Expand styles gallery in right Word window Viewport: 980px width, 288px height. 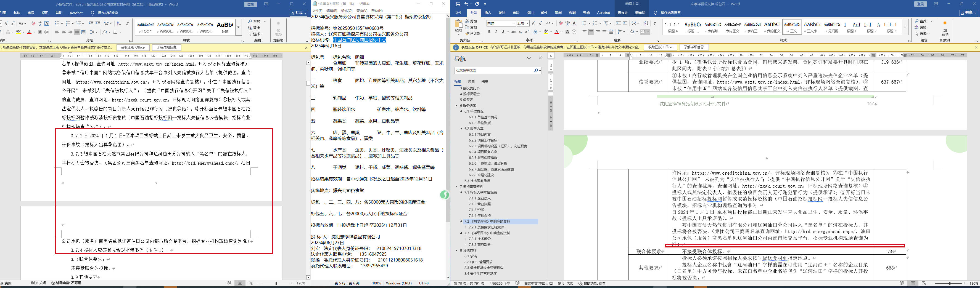(905, 27)
